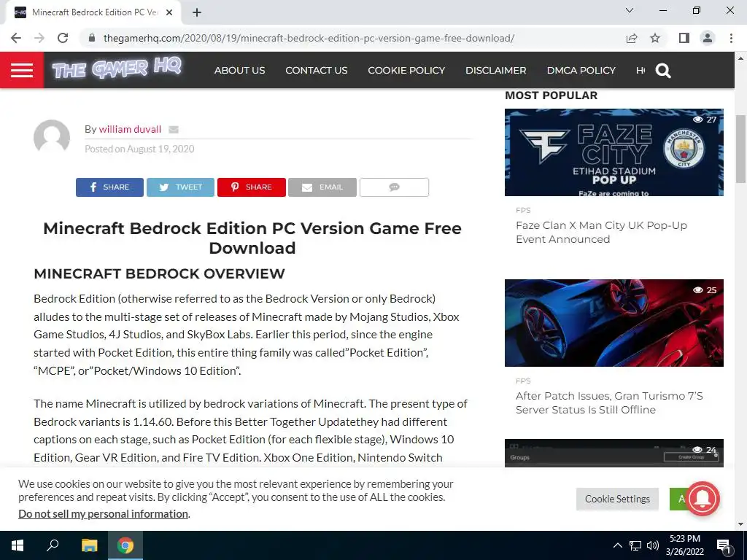Click the Posted on August 19, 2020 date
The height and width of the screenshot is (560, 747).
[139, 149]
